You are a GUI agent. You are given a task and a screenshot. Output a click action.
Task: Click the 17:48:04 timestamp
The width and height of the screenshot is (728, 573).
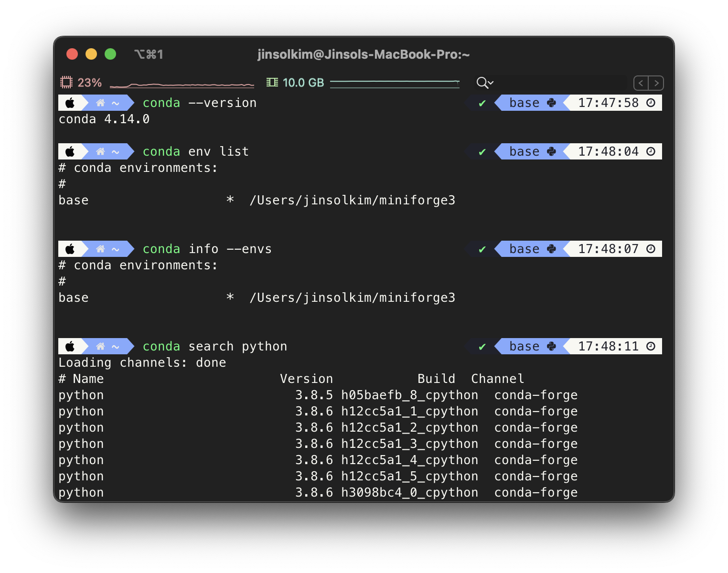(609, 151)
